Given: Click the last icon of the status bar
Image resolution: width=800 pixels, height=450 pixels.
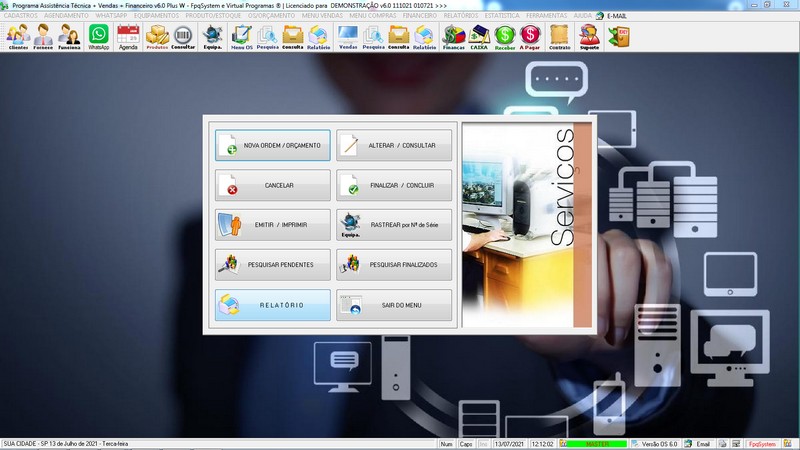Looking at the screenshot, I should pyautogui.click(x=788, y=444).
